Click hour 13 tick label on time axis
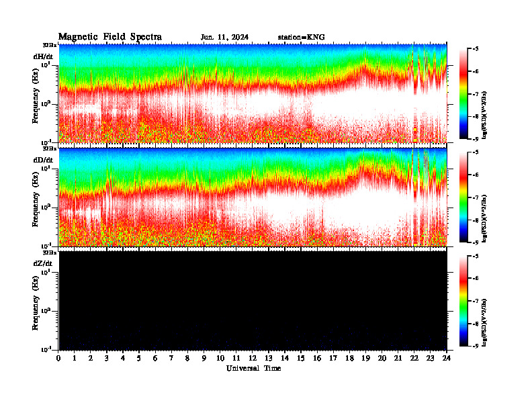The image size is (532, 411). click(x=269, y=359)
